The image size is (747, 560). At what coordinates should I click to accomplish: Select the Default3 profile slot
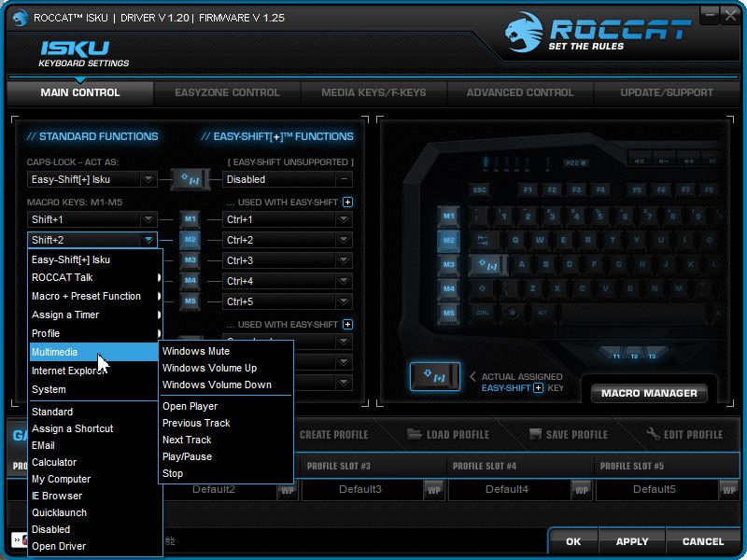[360, 489]
